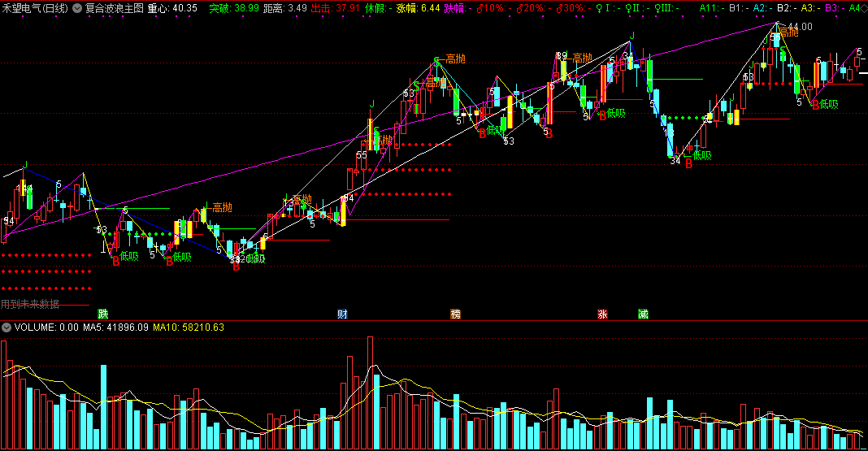Open the orange 榜 event marker
This screenshot has height=451, width=868.
(x=456, y=314)
